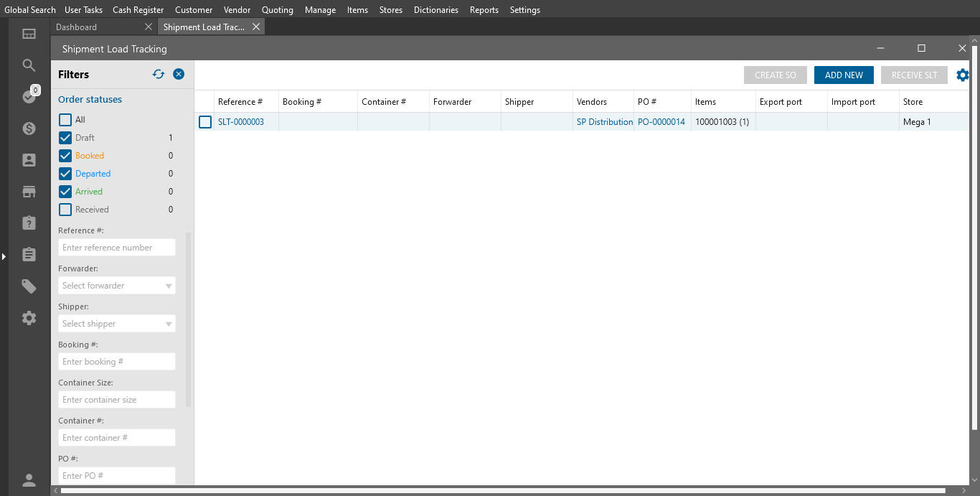The height and width of the screenshot is (496, 980).
Task: Toggle the All order status checkbox
Action: [65, 120]
